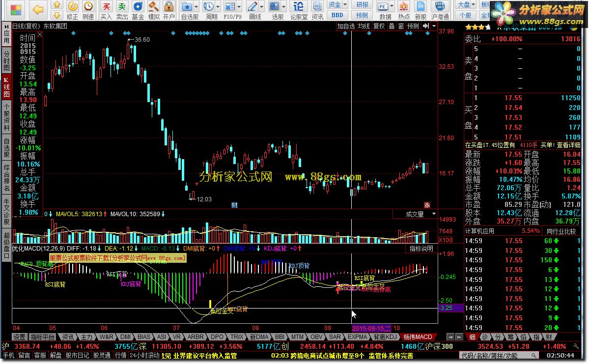Select the 背离KDJ indicator tab
Screen dimensions: 589x364
pyautogui.click(x=386, y=337)
